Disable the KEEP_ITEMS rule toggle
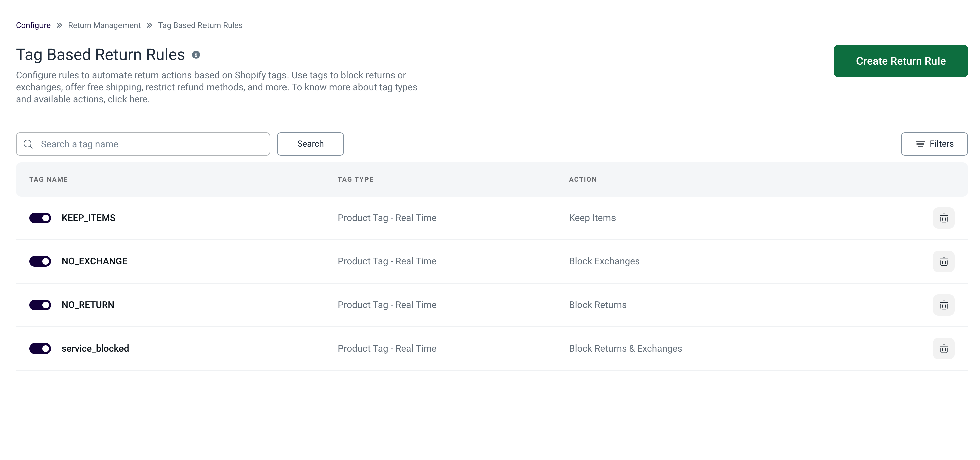The height and width of the screenshot is (460, 980). click(x=40, y=218)
